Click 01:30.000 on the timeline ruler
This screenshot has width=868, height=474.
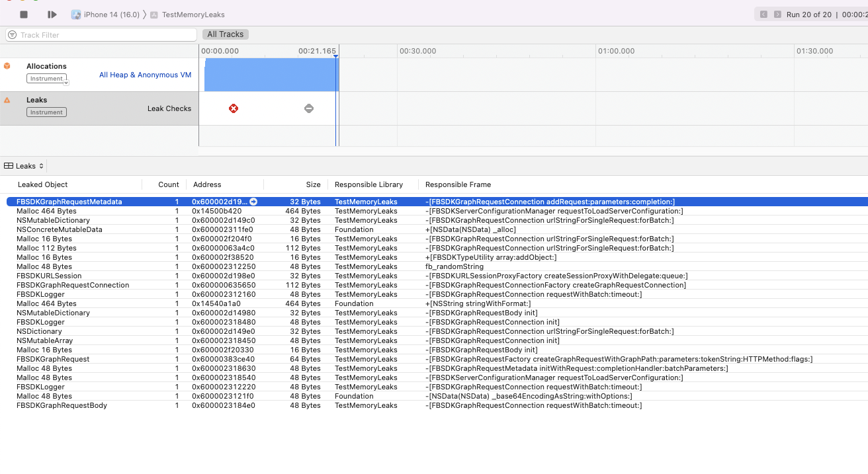[814, 51]
